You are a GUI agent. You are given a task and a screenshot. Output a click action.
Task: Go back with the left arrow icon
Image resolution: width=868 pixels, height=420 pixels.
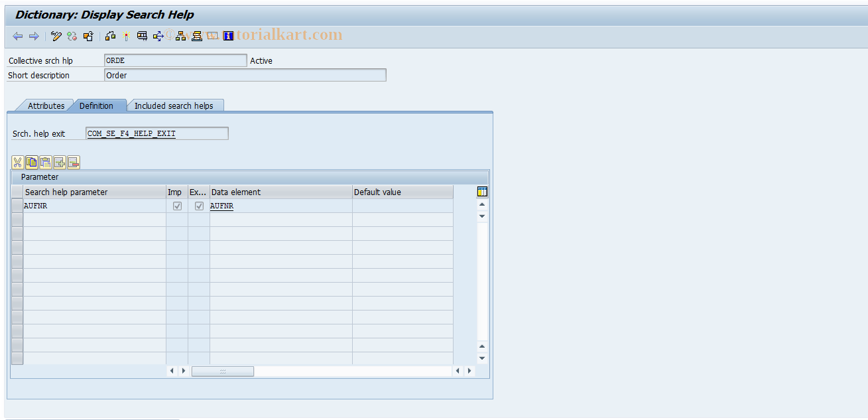point(18,36)
